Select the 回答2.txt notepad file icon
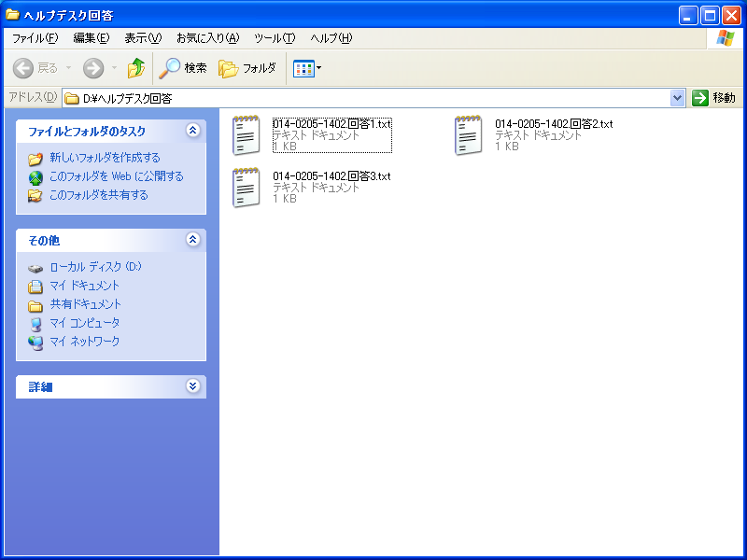The height and width of the screenshot is (560, 747). [x=469, y=135]
